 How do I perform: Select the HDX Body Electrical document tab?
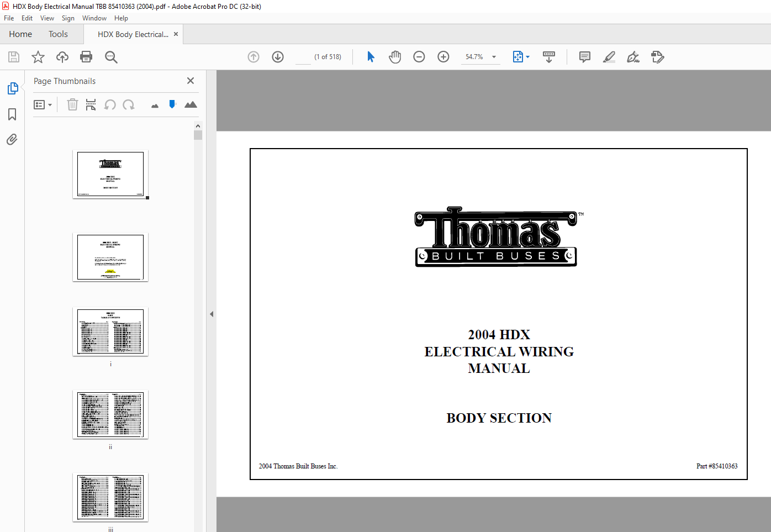[x=133, y=34]
